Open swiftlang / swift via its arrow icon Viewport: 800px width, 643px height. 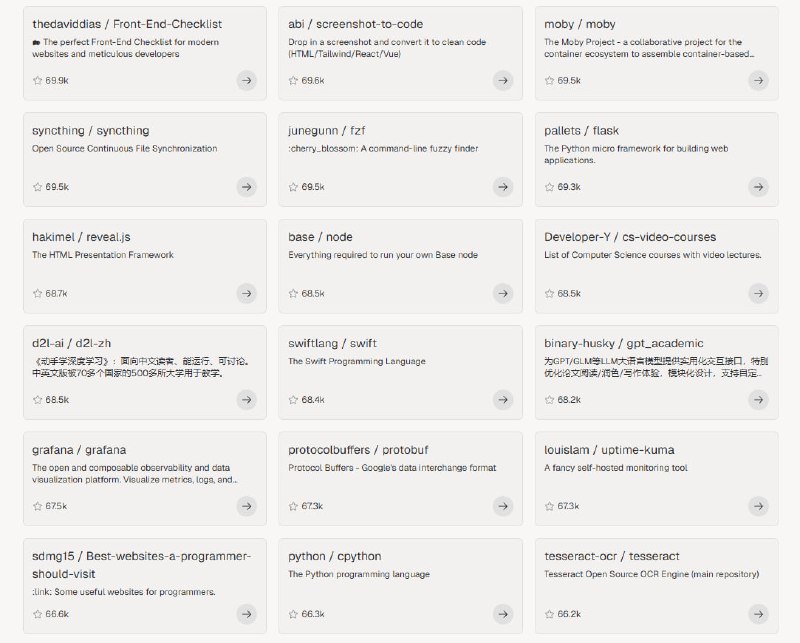coord(503,400)
